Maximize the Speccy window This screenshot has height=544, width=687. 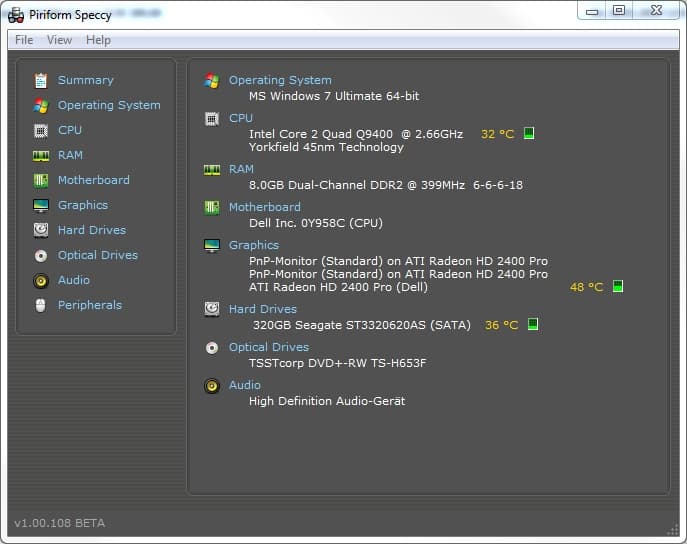(x=619, y=11)
